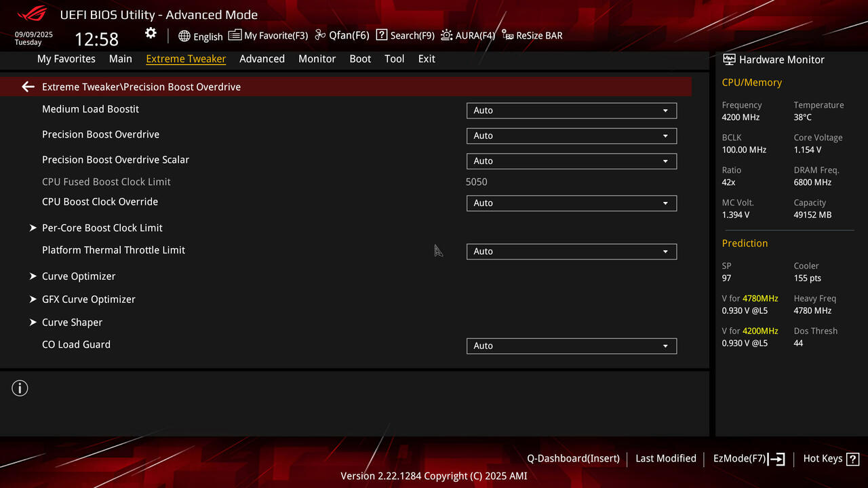
Task: Click the Last Modified button
Action: [666, 459]
